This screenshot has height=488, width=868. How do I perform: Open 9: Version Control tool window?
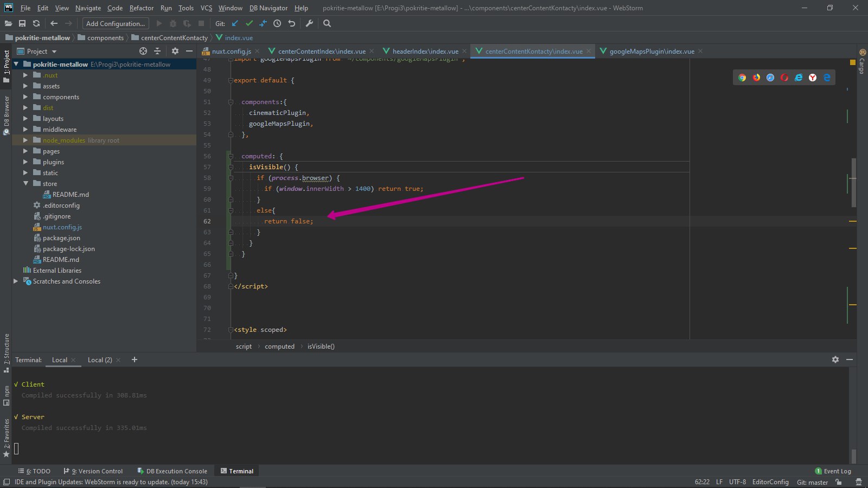tap(93, 471)
